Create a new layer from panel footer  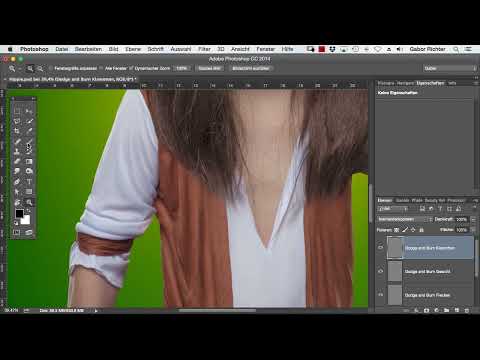pos(457,310)
